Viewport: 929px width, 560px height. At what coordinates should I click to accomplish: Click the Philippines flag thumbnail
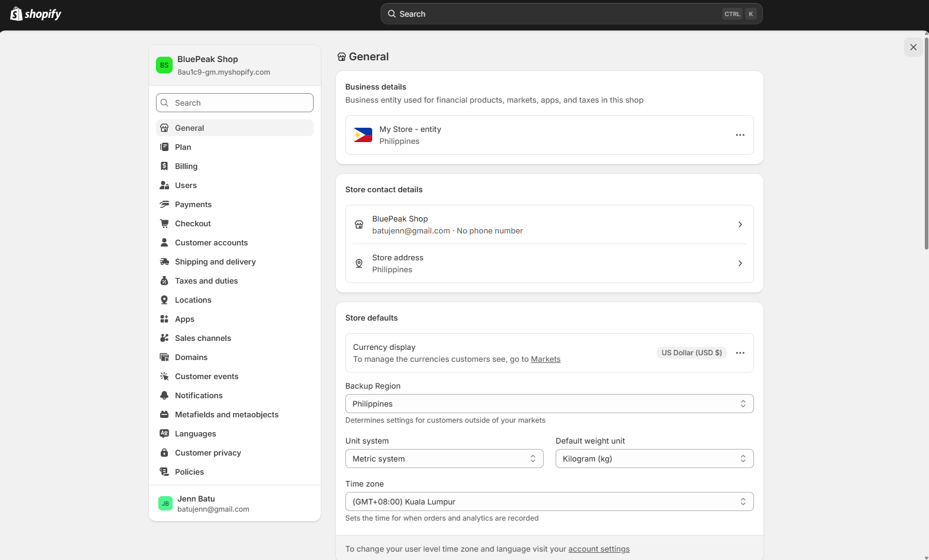[x=363, y=135]
